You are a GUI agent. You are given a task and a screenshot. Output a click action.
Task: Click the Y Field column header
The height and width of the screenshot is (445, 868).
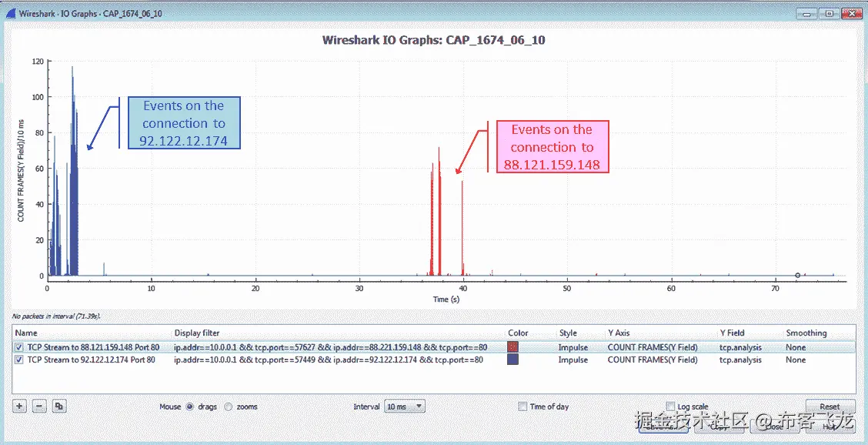click(x=733, y=333)
